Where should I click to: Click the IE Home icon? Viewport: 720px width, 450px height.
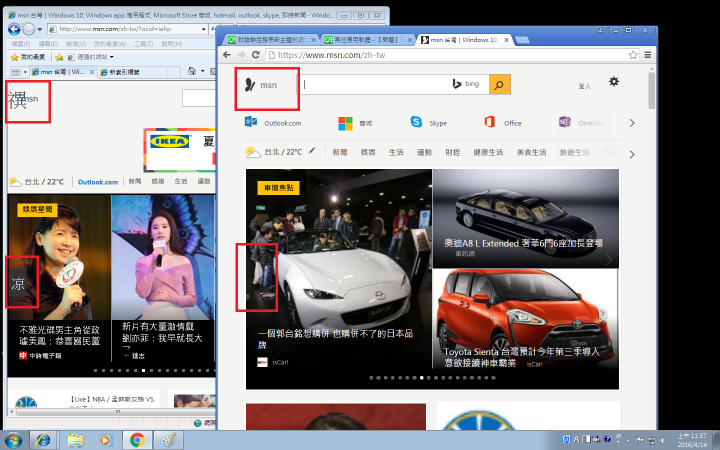click(x=191, y=71)
